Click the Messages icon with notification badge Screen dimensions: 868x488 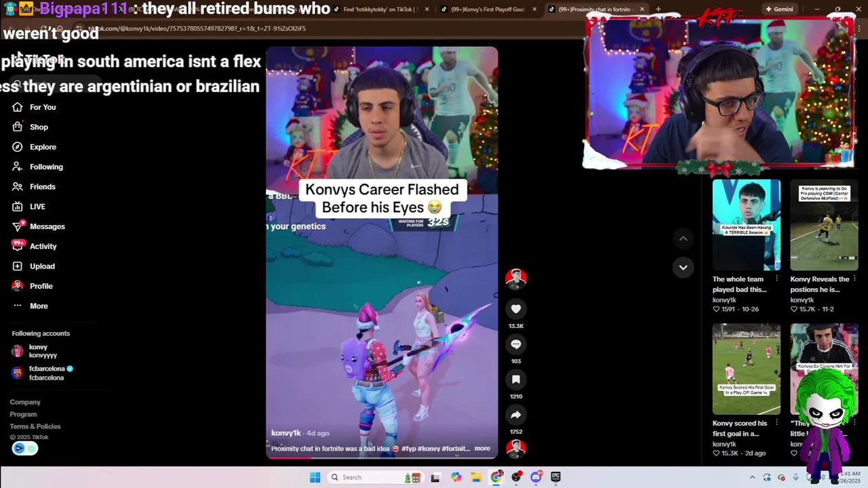[x=18, y=226]
